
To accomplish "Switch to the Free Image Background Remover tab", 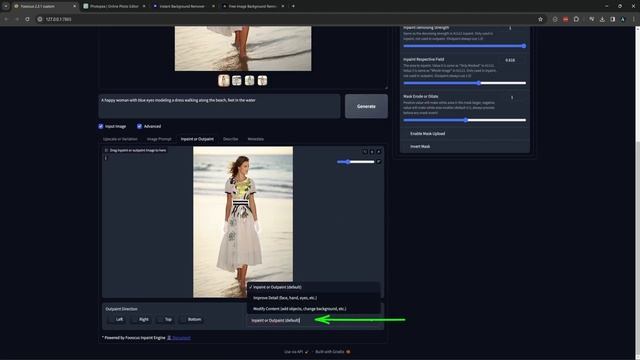I will 253,6.
